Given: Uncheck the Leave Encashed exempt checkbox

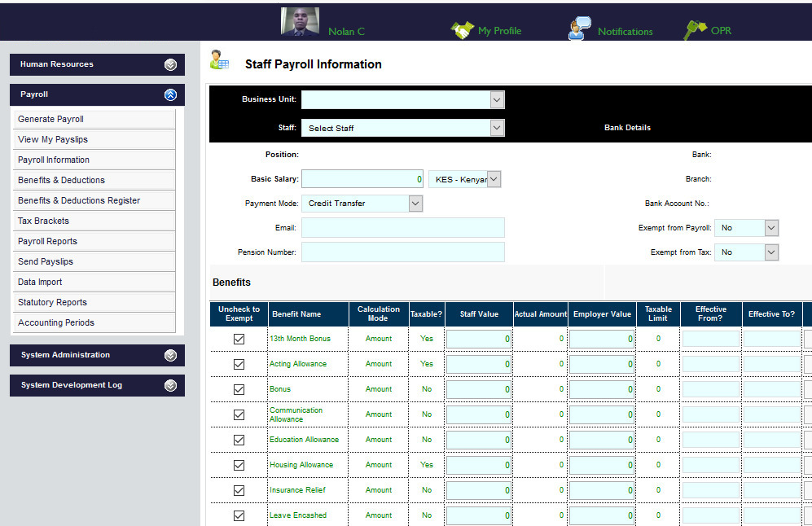Looking at the screenshot, I should click(239, 515).
